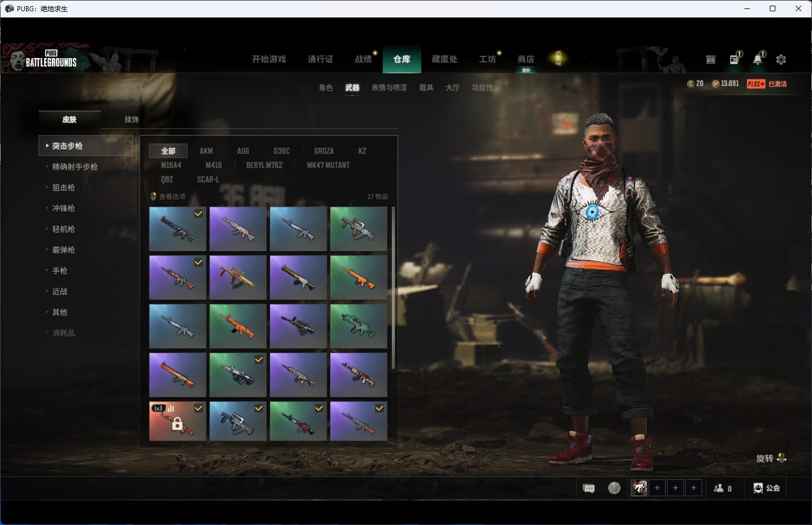812x525 pixels.
Task: Select the 皮肤 tab
Action: pos(69,119)
